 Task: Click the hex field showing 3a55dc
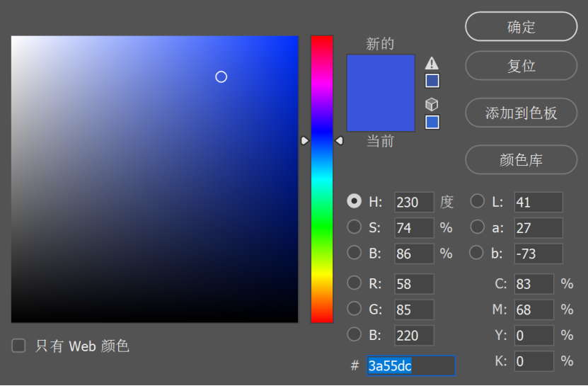pos(411,365)
